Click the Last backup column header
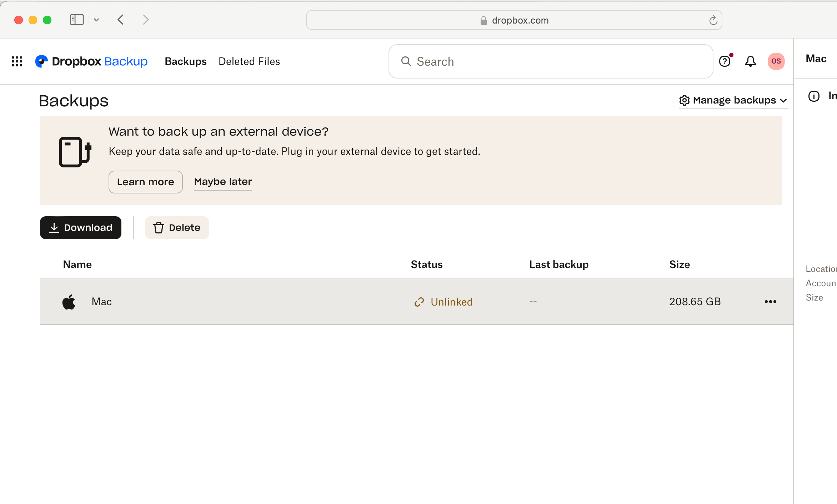This screenshot has width=837, height=504. point(559,264)
